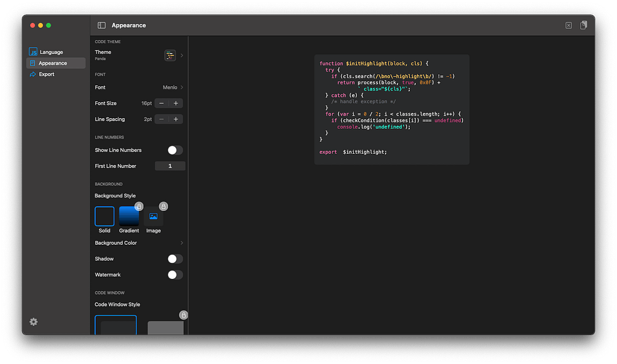Expand the Theme chevron
Screen dimensions: 617x364
[182, 55]
